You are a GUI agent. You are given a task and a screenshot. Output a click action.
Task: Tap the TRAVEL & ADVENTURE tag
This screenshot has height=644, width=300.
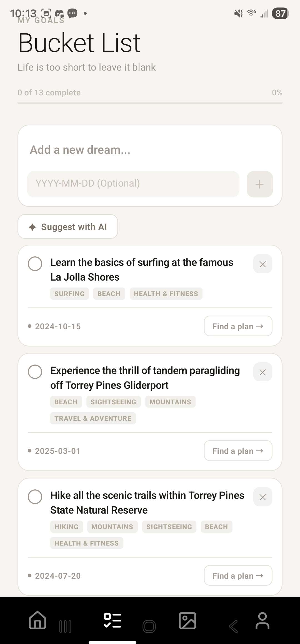[x=93, y=418]
